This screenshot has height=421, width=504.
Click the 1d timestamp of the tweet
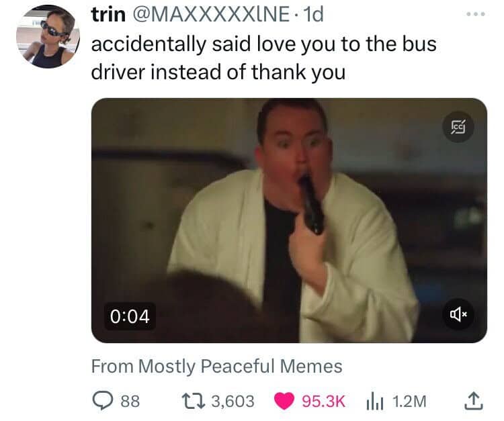coord(313,15)
